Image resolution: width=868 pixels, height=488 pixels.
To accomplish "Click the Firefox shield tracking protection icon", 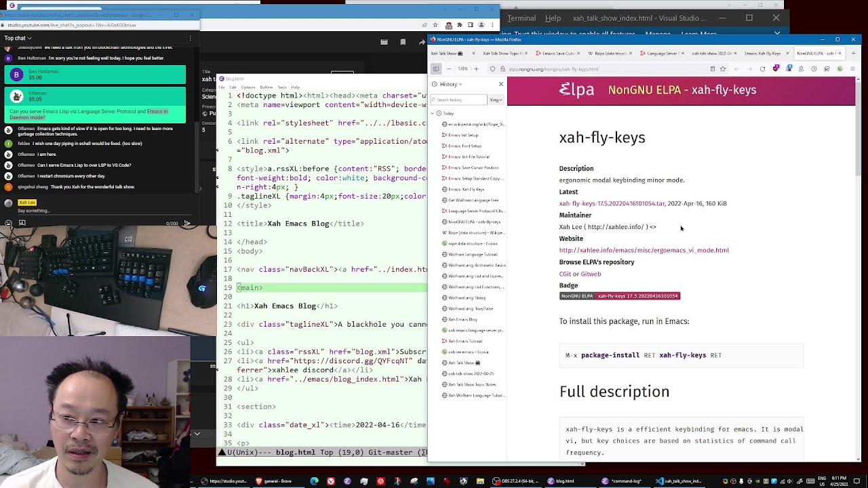I will click(492, 68).
